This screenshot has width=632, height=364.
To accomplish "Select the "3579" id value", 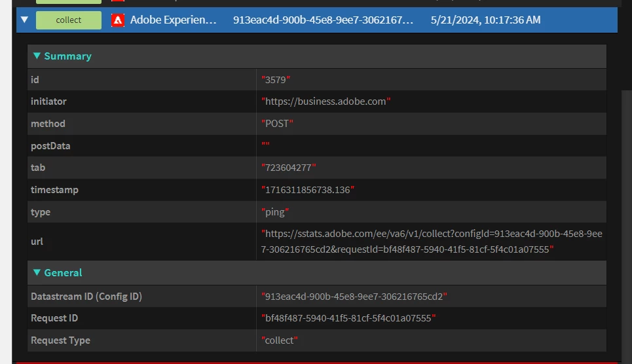I will [x=276, y=80].
